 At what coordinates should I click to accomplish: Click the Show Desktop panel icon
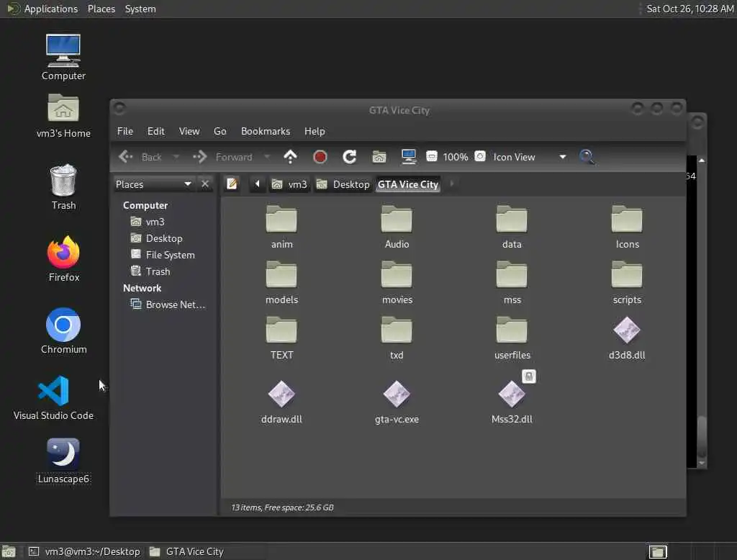point(9,551)
